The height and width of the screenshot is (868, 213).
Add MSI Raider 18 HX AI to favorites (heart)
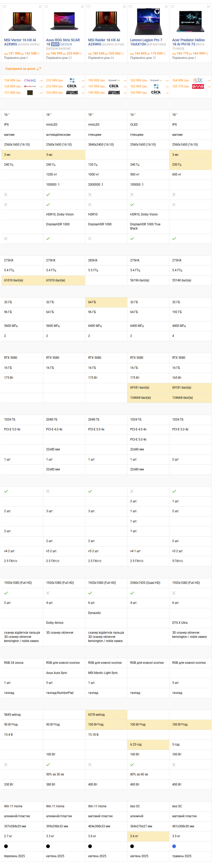[89, 6]
